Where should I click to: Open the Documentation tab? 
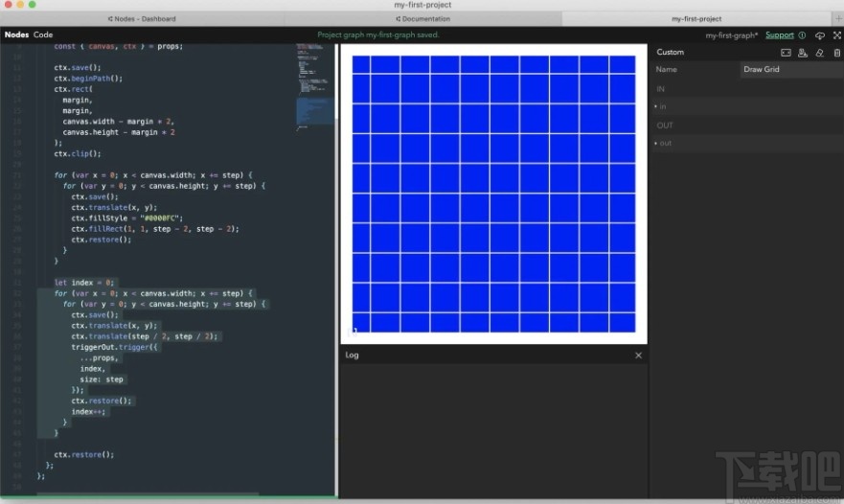tap(423, 19)
